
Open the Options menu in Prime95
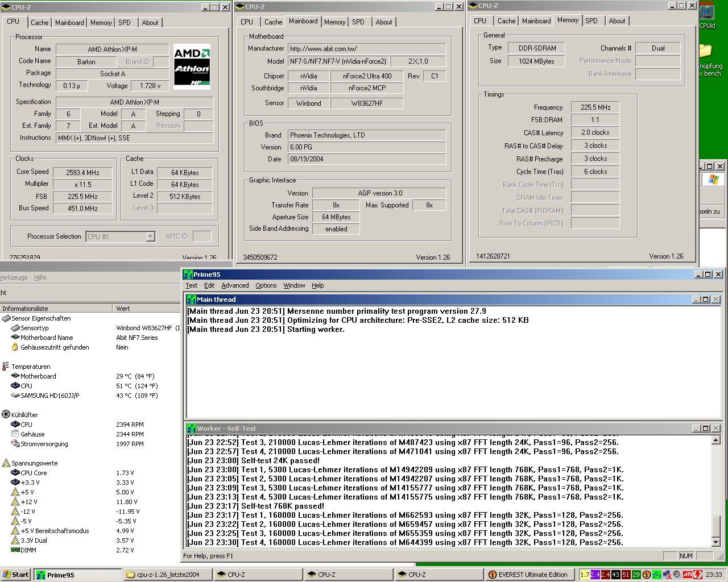pyautogui.click(x=266, y=285)
